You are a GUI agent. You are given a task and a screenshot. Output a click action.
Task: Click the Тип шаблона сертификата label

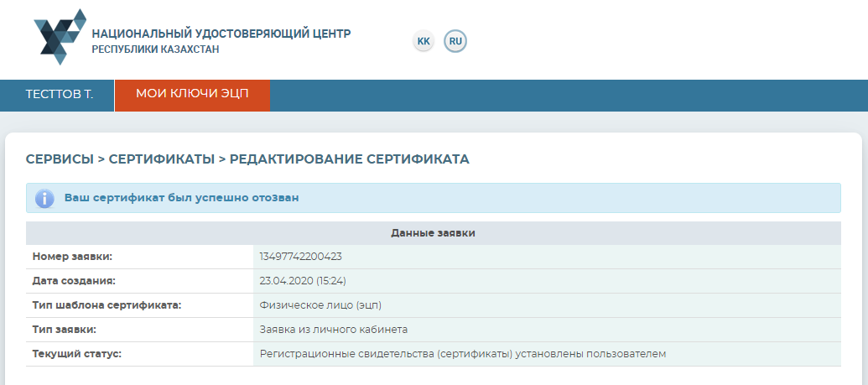[x=107, y=305]
